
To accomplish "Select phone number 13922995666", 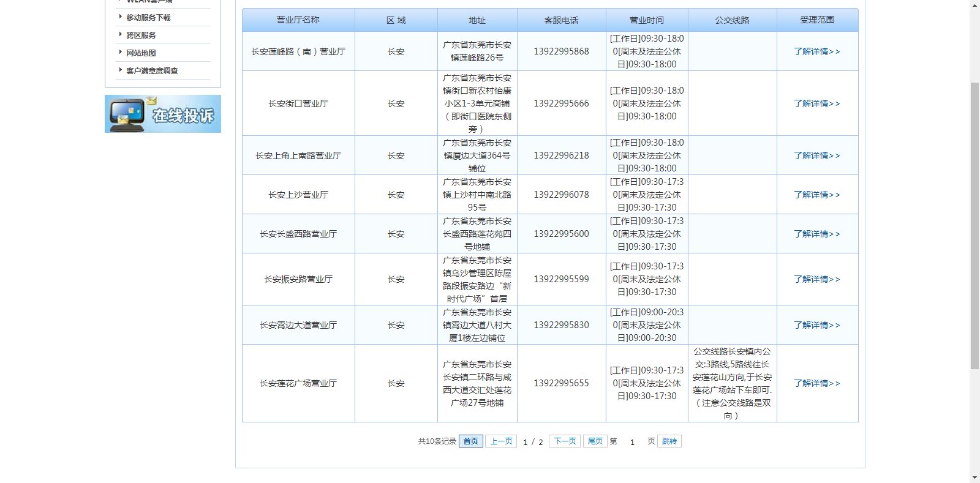I will coord(562,103).
